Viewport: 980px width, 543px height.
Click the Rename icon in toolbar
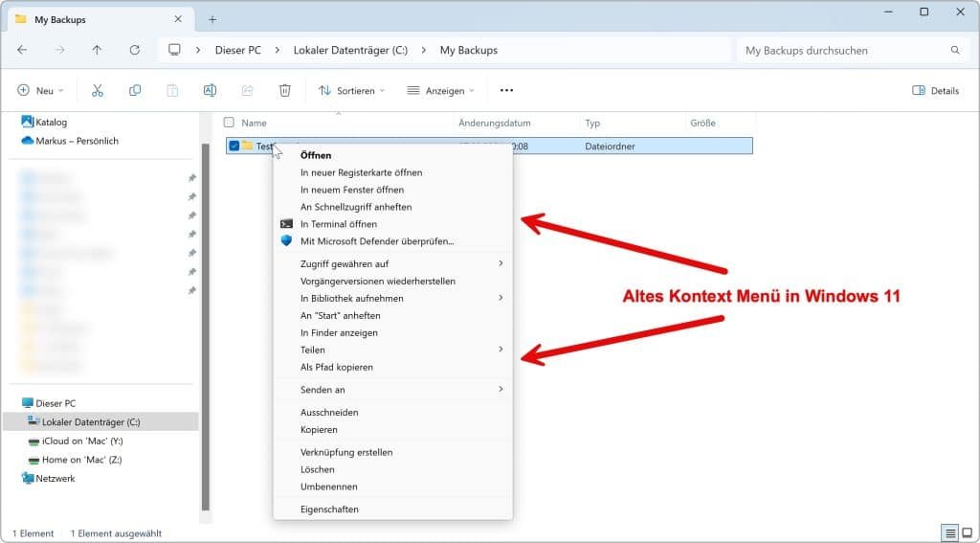(210, 91)
